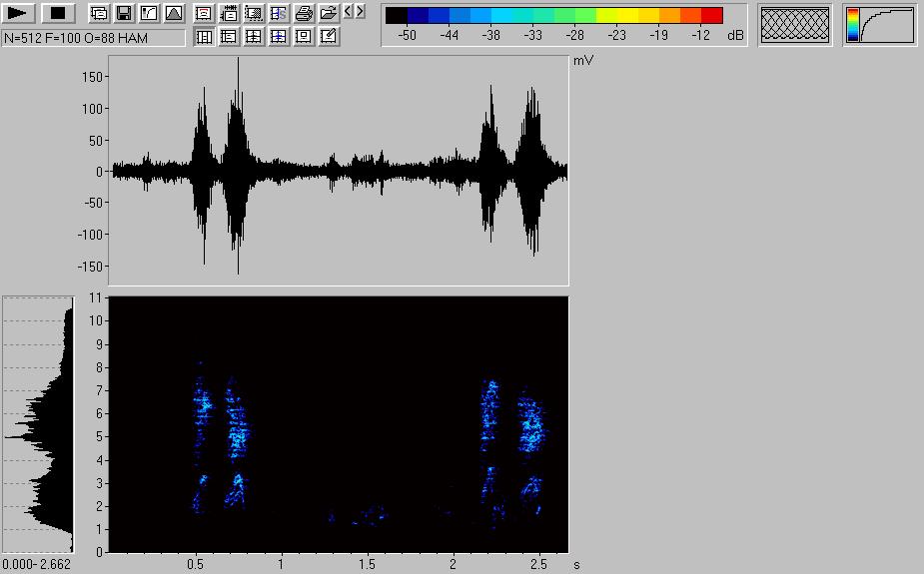The width and height of the screenshot is (924, 574).
Task: Click the curve graph toolbar icon
Action: (x=149, y=13)
